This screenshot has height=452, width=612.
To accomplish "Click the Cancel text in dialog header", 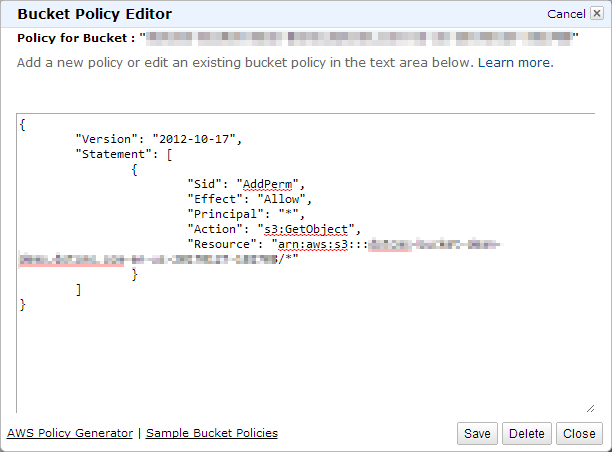I will [x=566, y=14].
